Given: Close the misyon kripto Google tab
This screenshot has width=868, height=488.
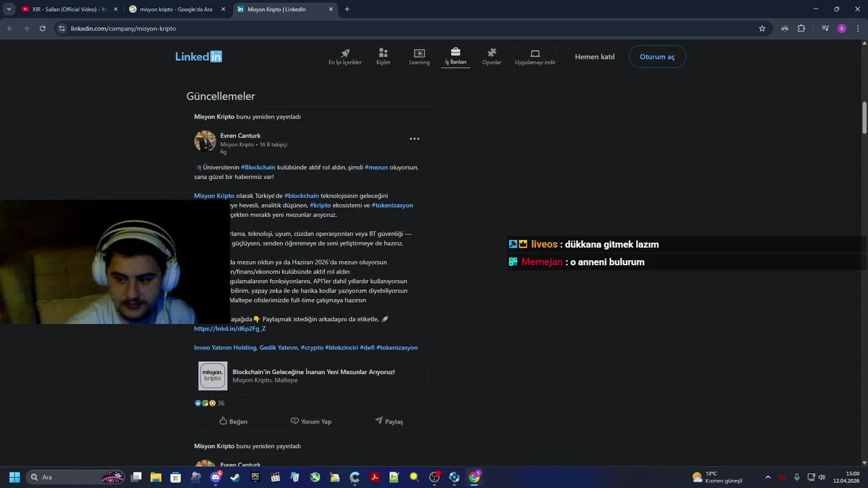Looking at the screenshot, I should tap(223, 9).
